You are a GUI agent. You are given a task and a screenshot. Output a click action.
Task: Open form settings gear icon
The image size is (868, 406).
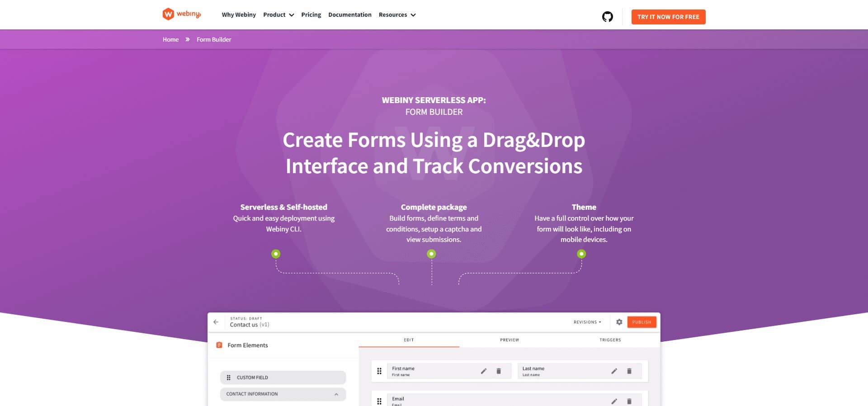pyautogui.click(x=619, y=322)
